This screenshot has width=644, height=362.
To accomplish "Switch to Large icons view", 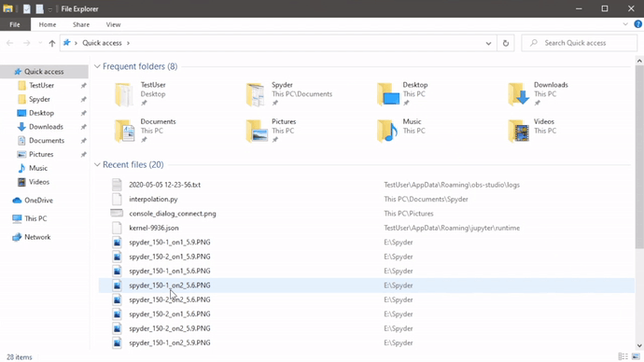I will coord(636,356).
